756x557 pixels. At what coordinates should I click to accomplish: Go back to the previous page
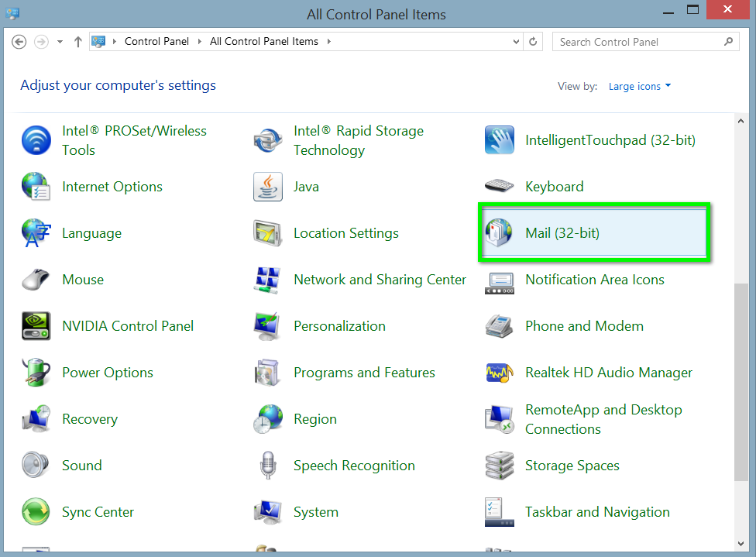tap(19, 42)
